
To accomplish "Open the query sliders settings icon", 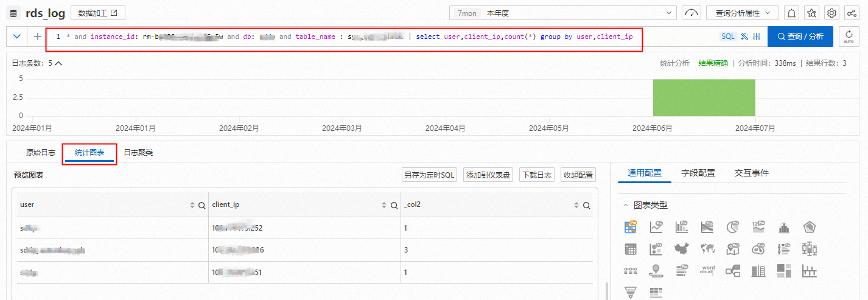I will pyautogui.click(x=757, y=37).
